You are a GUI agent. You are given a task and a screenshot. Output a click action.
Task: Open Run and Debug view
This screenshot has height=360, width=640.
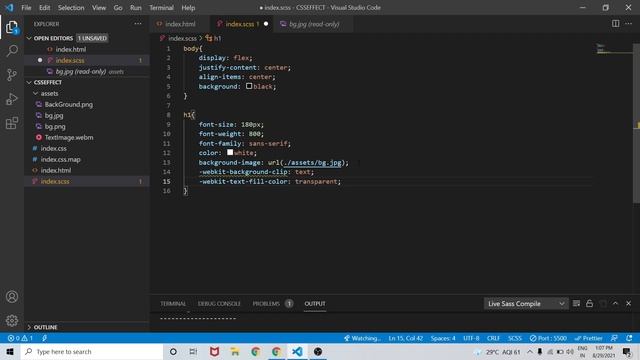pyautogui.click(x=12, y=99)
